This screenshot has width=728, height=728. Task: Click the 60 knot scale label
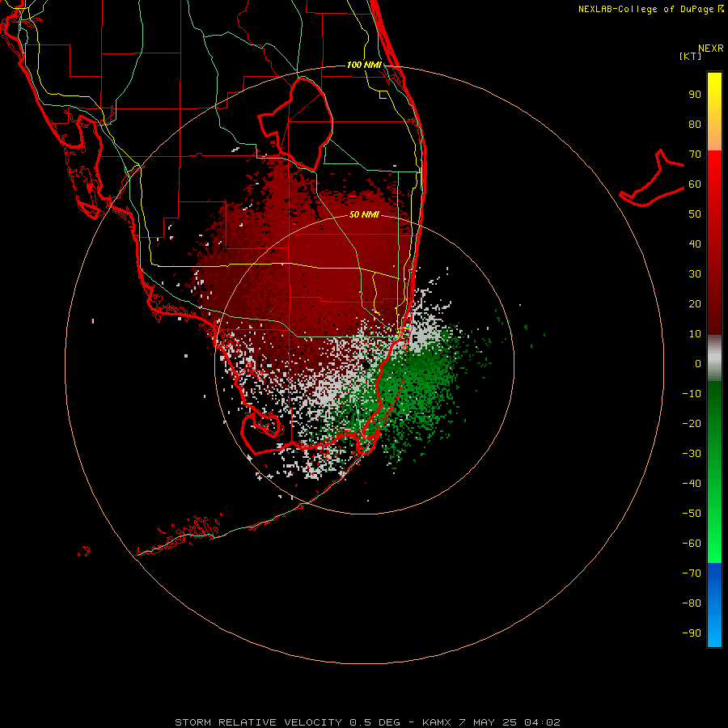pyautogui.click(x=695, y=184)
